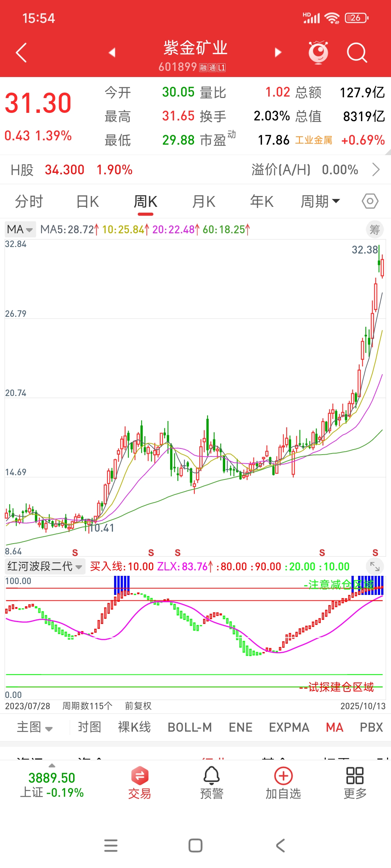391x868 pixels.
Task: Open 工业金属 sector link
Action: [314, 140]
